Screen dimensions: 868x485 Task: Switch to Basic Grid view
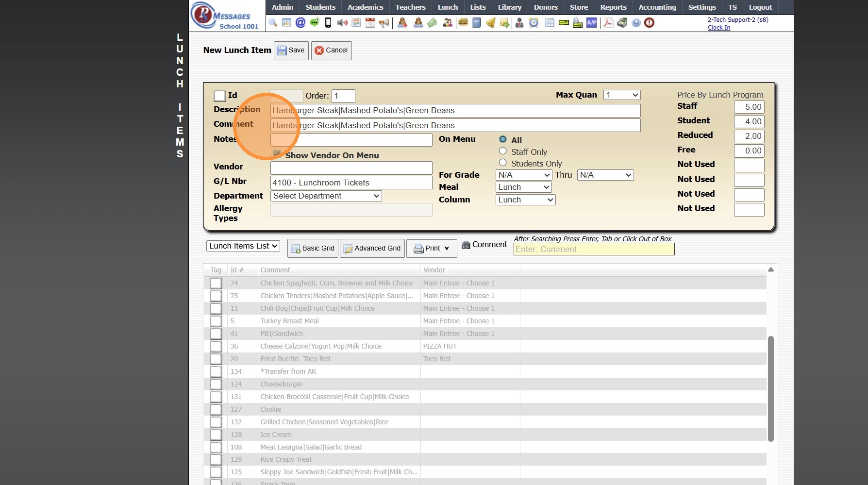[x=313, y=249]
